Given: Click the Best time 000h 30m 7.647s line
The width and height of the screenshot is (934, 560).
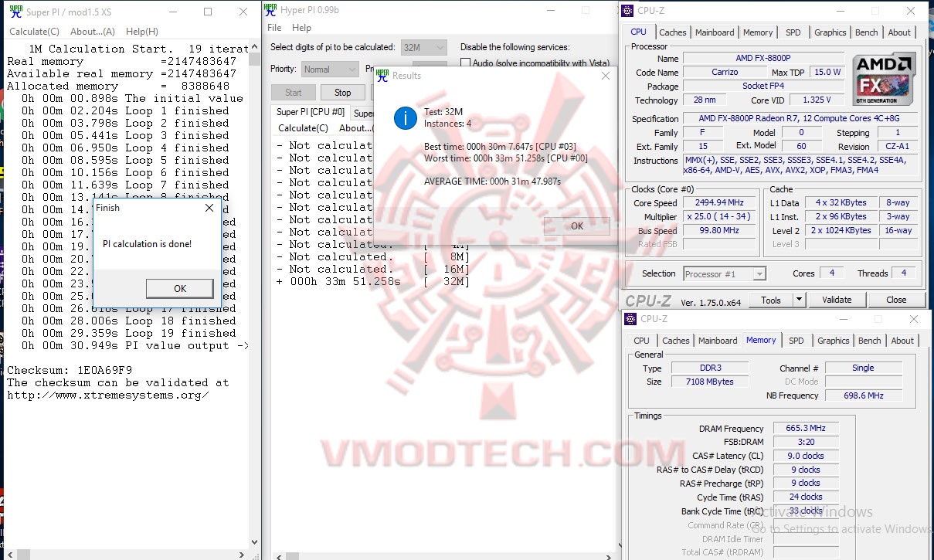Looking at the screenshot, I should pyautogui.click(x=500, y=147).
